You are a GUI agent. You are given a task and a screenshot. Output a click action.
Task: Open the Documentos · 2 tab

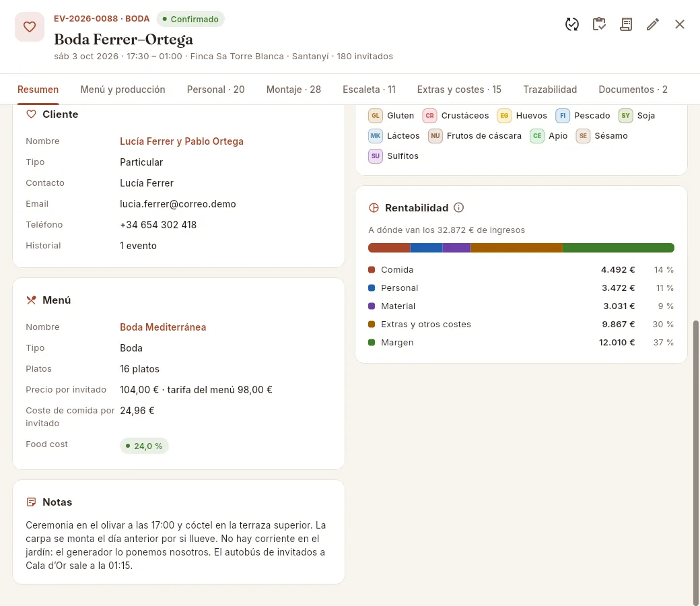633,90
